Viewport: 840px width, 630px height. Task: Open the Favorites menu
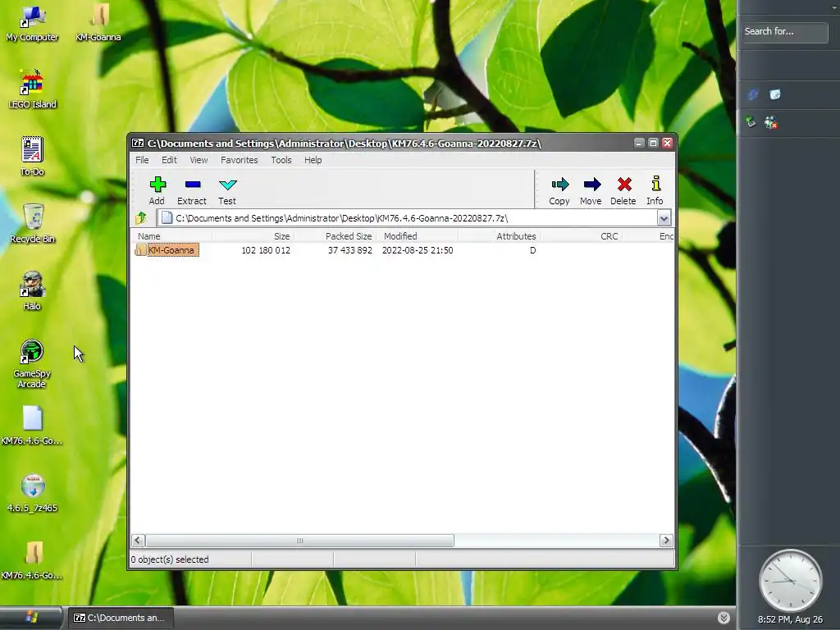pos(239,160)
